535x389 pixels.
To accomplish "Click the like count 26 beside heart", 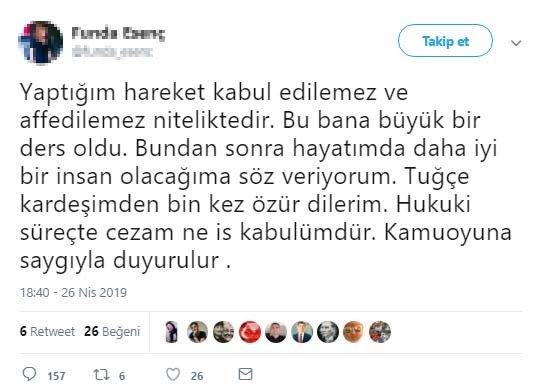I will (197, 376).
